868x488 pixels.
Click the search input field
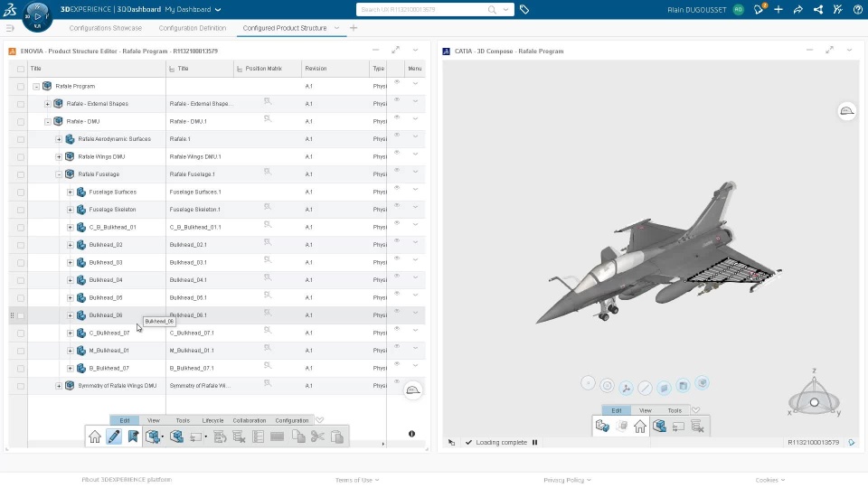[422, 9]
